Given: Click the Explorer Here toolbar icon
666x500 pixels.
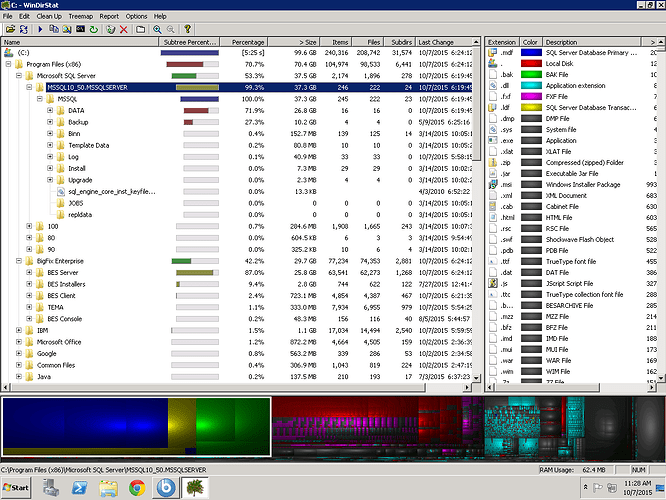Looking at the screenshot, I should click(67, 29).
